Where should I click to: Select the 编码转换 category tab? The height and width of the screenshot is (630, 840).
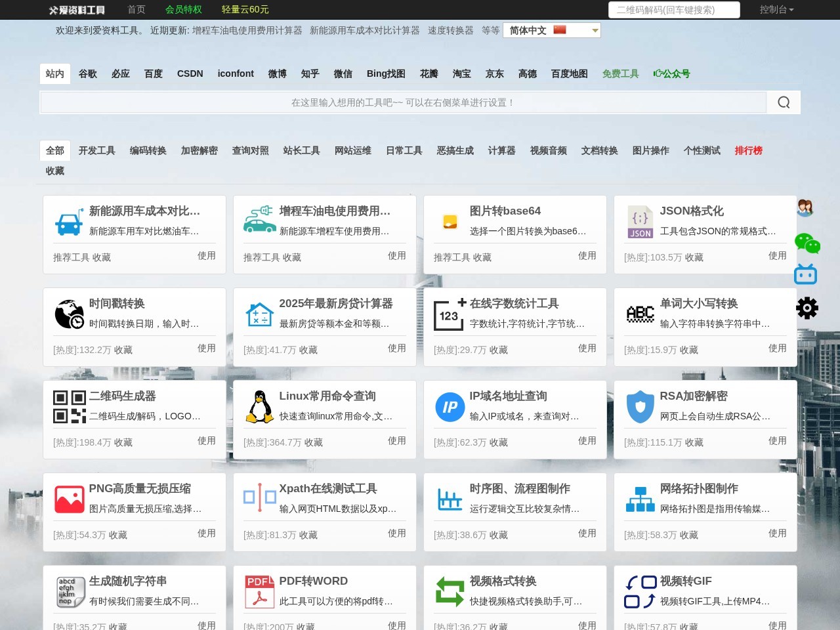point(148,150)
